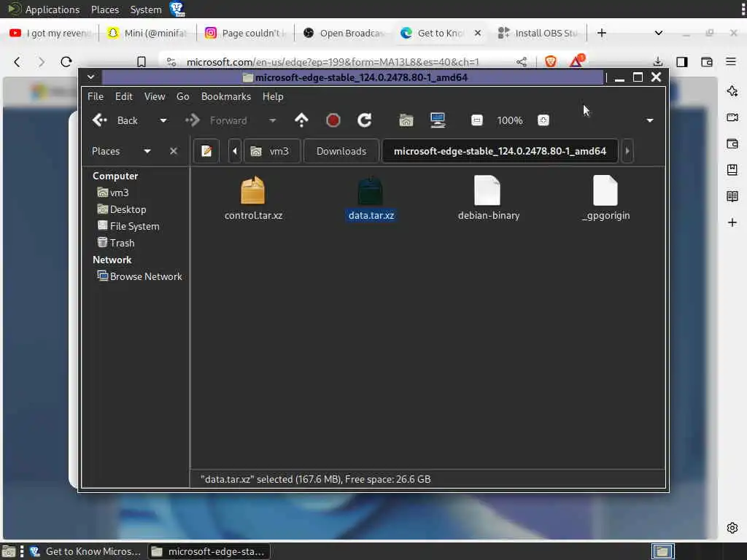Open the Back history dropdown arrow

163,120
